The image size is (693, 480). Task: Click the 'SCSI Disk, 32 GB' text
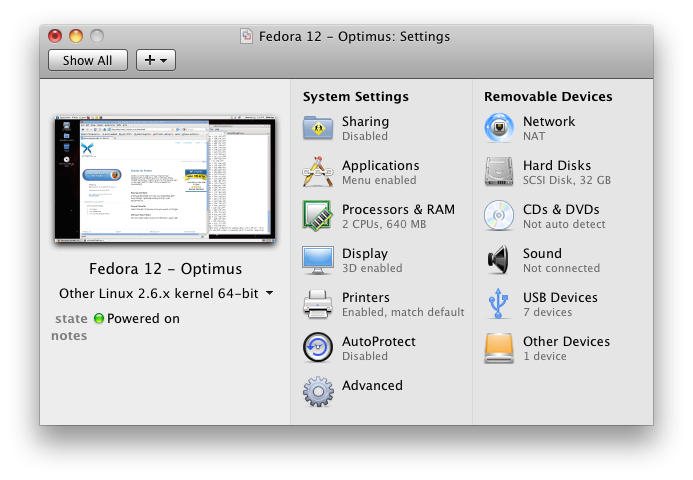point(567,180)
